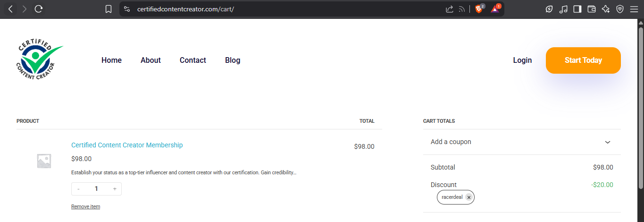
Task: Open site settings icon in address bar
Action: tap(126, 9)
